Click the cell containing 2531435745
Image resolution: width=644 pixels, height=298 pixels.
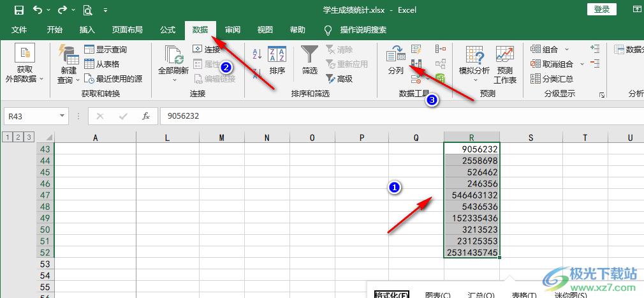pos(471,252)
